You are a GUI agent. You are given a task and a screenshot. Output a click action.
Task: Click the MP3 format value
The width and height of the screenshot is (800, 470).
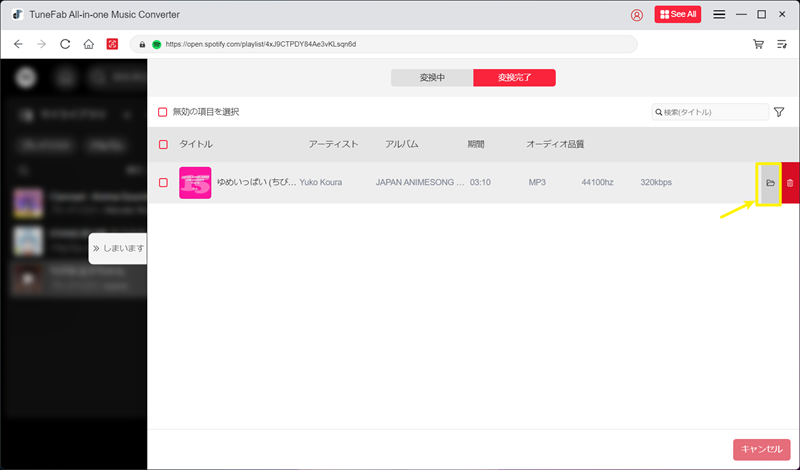pos(537,182)
